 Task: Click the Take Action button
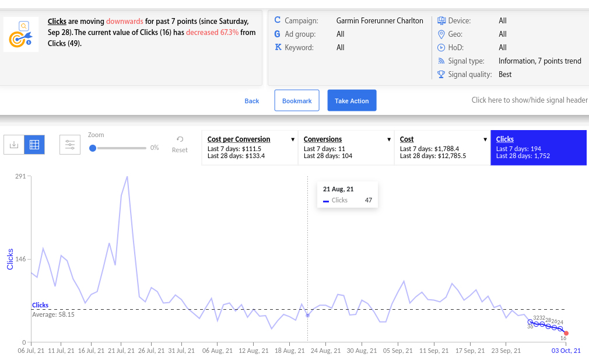click(352, 100)
